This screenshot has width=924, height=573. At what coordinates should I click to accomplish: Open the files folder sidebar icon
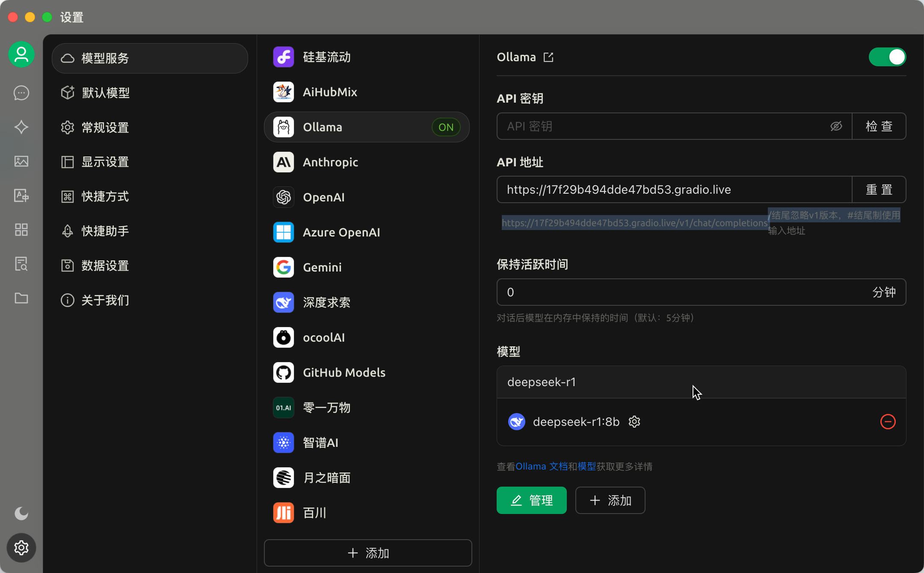(21, 298)
